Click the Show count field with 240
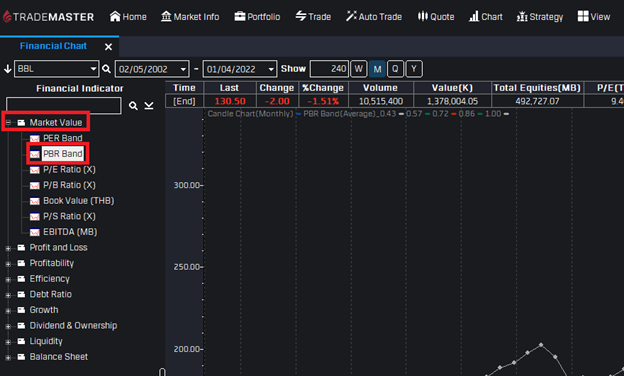 [x=329, y=69]
